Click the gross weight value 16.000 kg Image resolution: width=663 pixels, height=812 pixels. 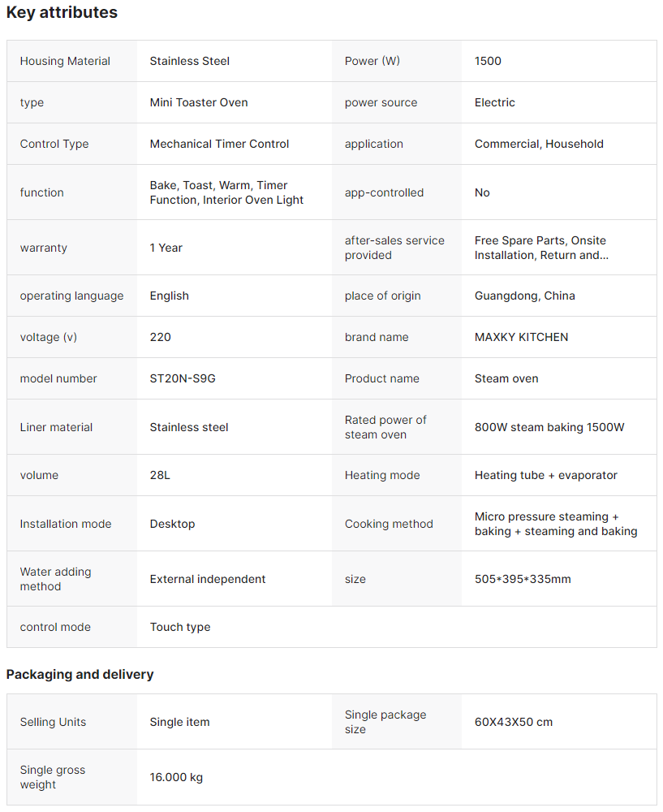pyautogui.click(x=176, y=777)
